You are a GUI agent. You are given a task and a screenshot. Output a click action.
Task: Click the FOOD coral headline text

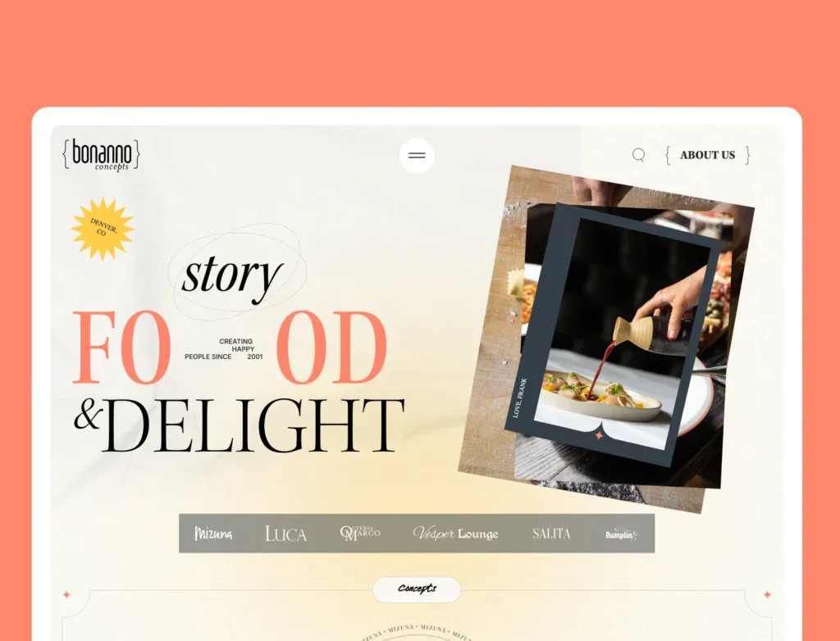tap(230, 348)
